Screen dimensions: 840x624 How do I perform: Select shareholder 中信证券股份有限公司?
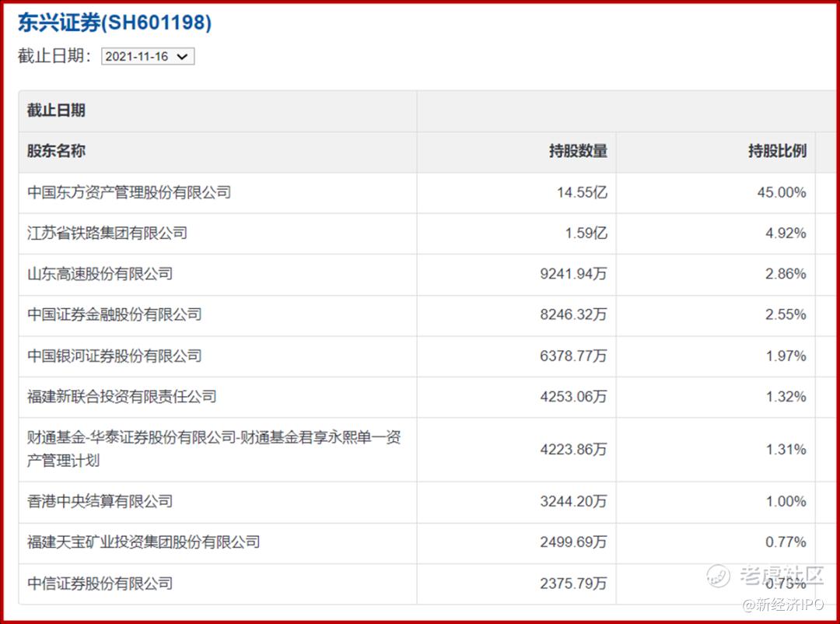click(x=100, y=584)
